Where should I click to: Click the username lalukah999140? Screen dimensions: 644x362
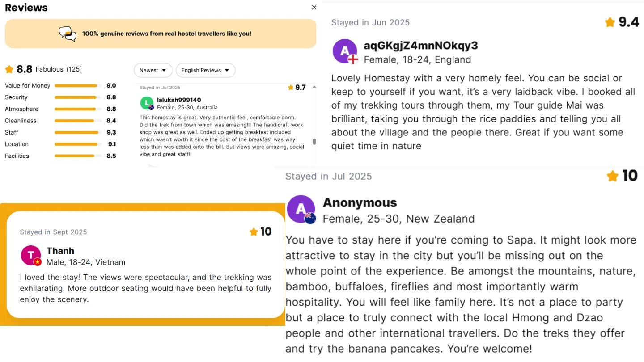(x=179, y=100)
